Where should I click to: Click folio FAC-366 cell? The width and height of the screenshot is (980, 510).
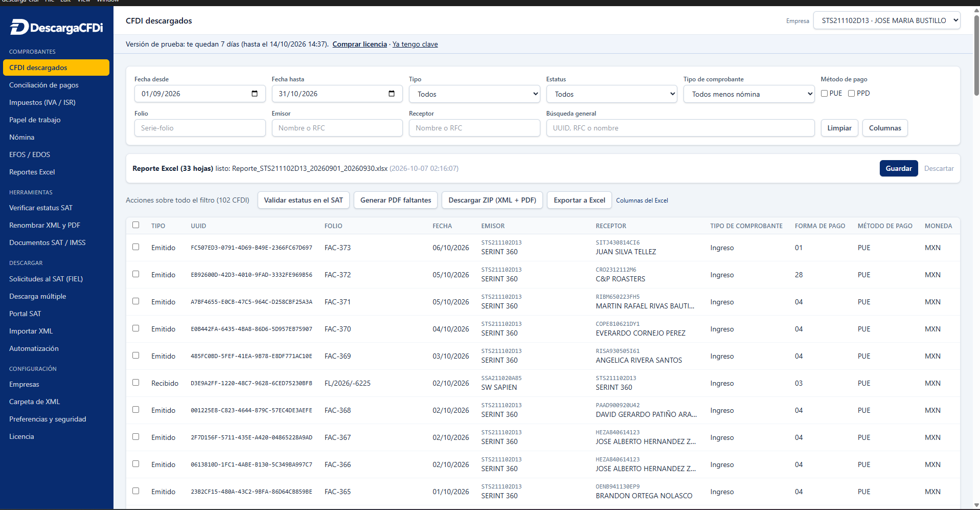[x=337, y=464]
